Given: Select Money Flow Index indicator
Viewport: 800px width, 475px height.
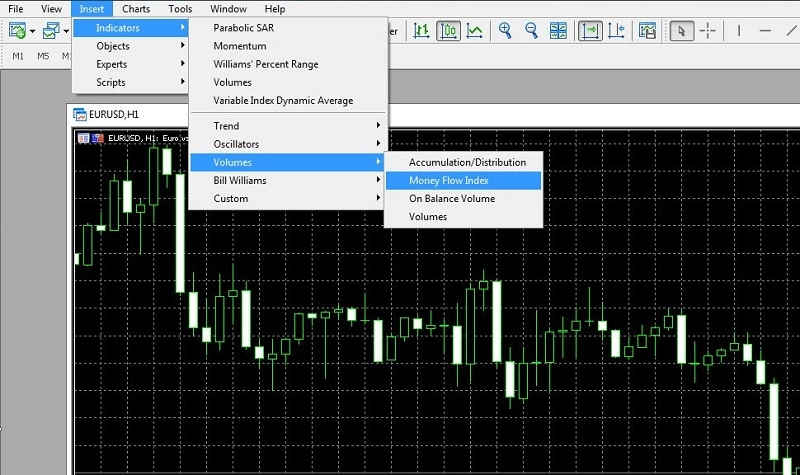Looking at the screenshot, I should tap(463, 180).
